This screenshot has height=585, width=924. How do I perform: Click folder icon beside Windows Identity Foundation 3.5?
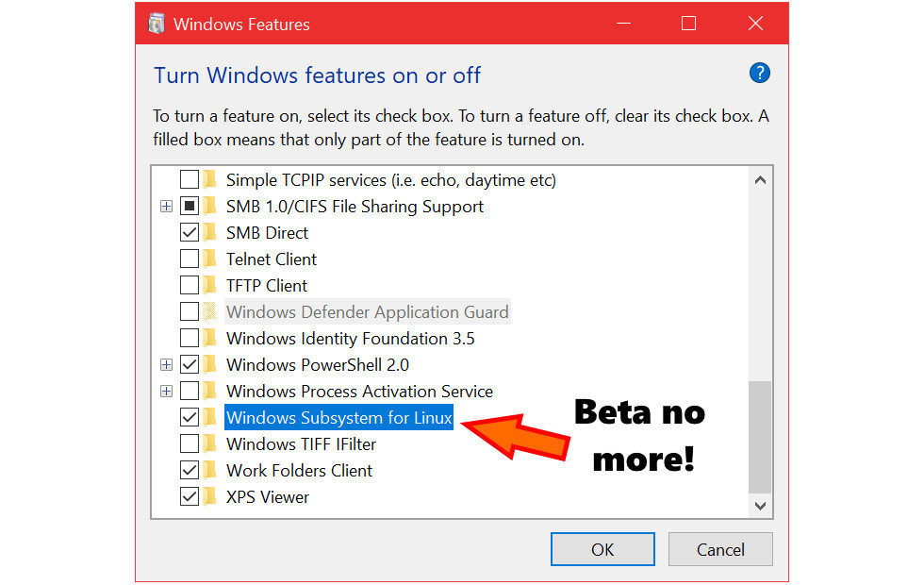(x=209, y=338)
